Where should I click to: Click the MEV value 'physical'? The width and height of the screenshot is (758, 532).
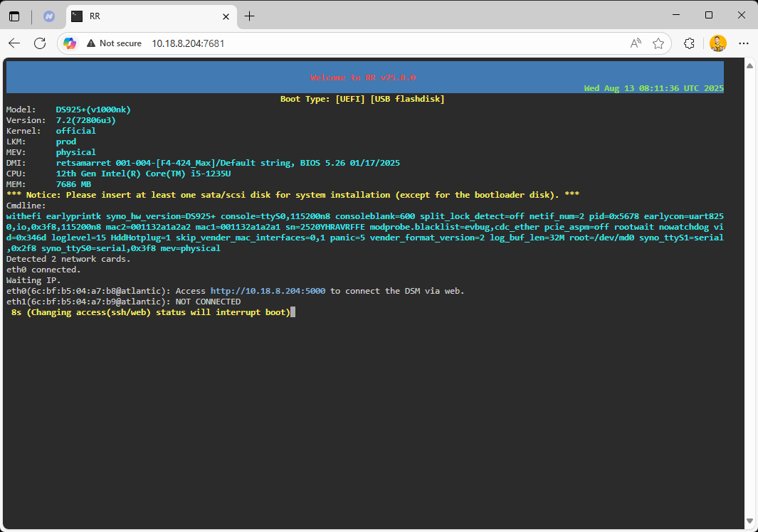[76, 152]
